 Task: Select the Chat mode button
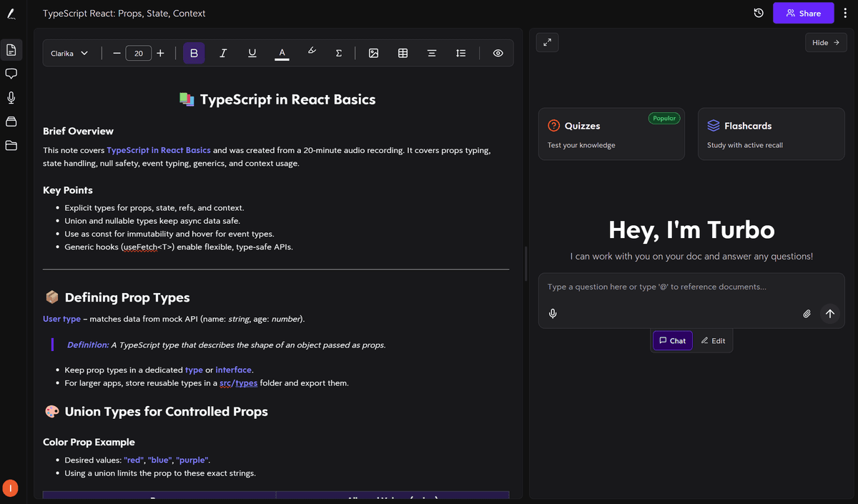point(672,340)
